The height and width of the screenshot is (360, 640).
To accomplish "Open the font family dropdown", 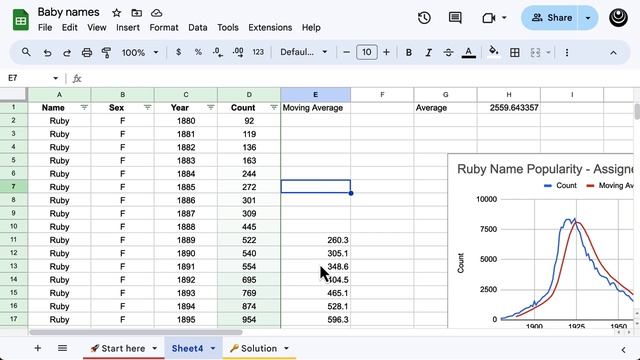I will [x=304, y=52].
